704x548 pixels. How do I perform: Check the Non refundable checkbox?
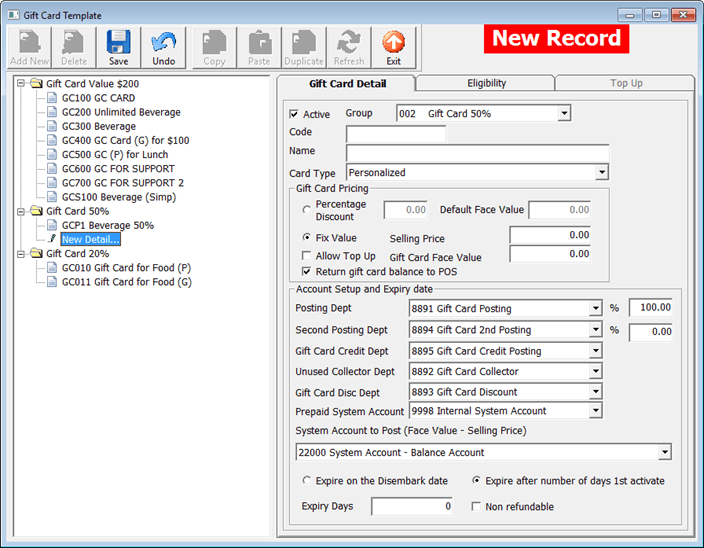pyautogui.click(x=476, y=507)
